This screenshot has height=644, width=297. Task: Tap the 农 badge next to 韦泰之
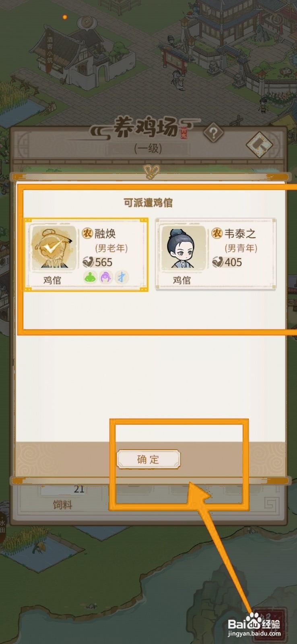pyautogui.click(x=217, y=233)
